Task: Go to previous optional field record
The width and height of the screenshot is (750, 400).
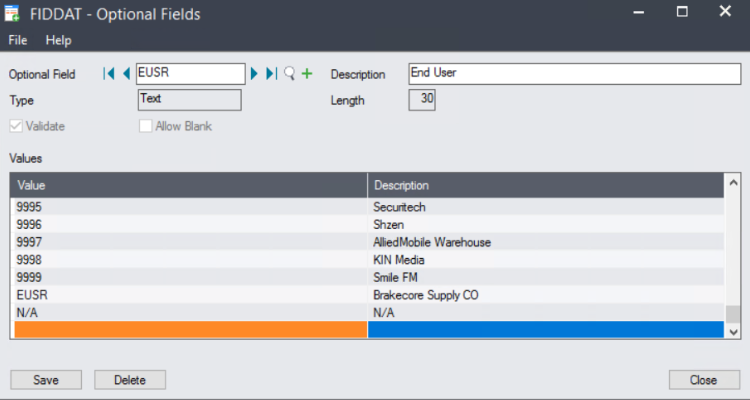Action: pyautogui.click(x=126, y=74)
